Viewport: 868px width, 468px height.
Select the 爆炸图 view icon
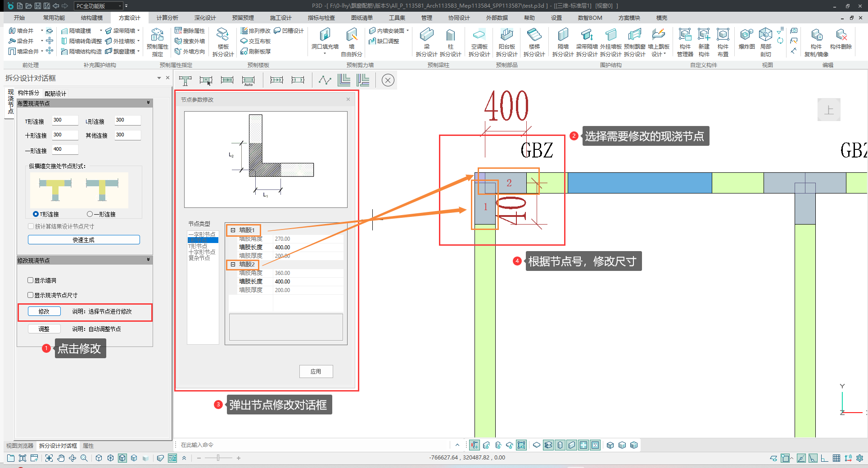point(746,38)
